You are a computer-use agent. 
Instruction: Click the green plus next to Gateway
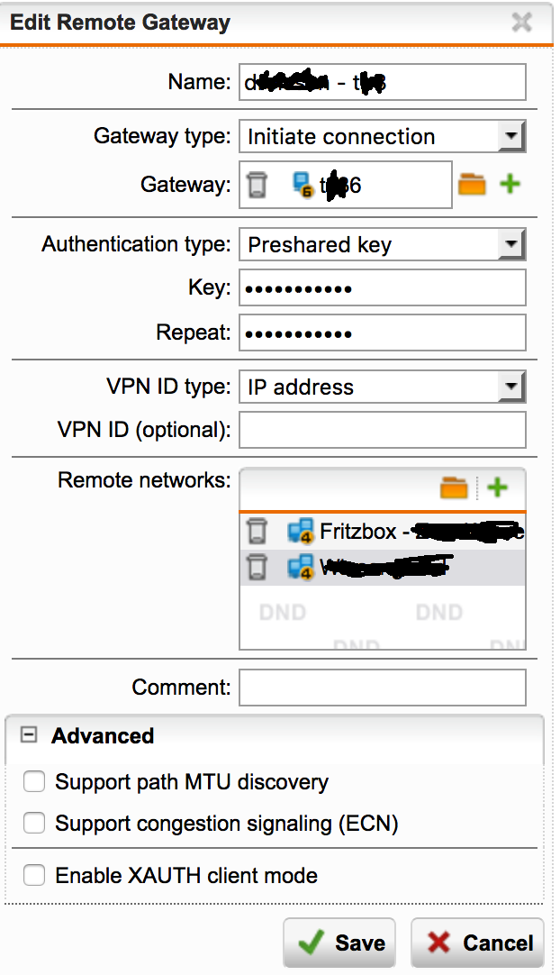(510, 185)
